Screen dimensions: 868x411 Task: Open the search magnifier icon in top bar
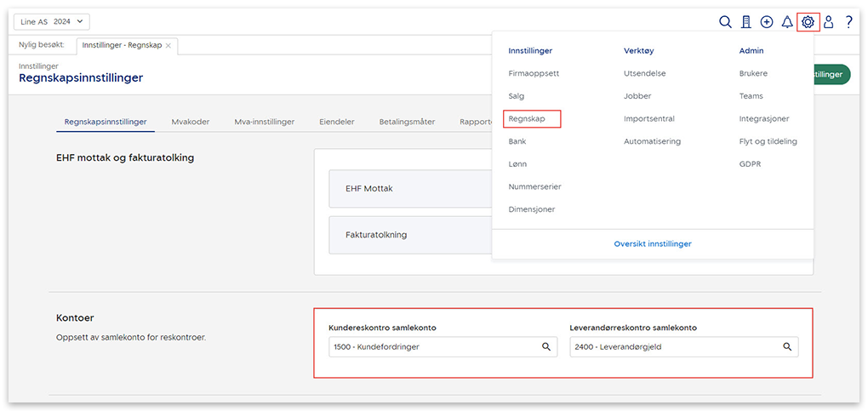[725, 22]
